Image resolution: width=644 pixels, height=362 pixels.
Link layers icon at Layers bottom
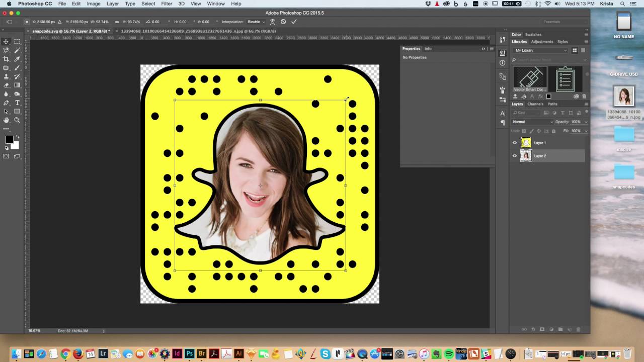(524, 329)
